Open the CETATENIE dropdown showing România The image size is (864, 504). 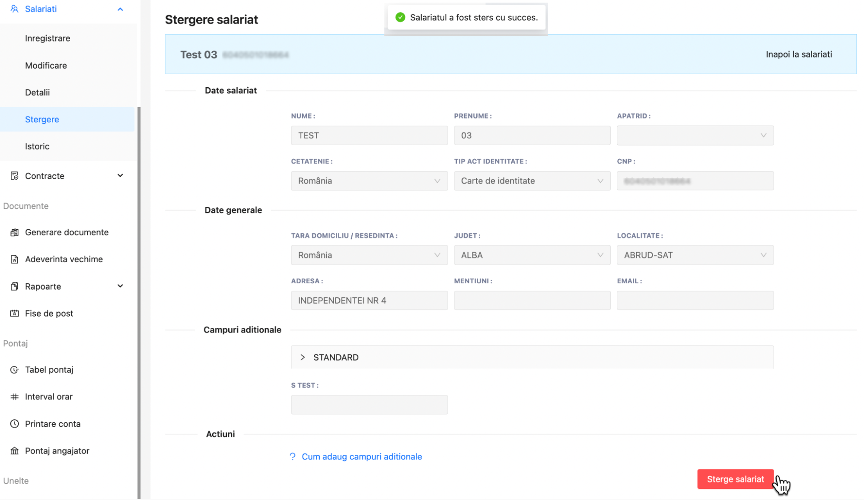tap(369, 181)
